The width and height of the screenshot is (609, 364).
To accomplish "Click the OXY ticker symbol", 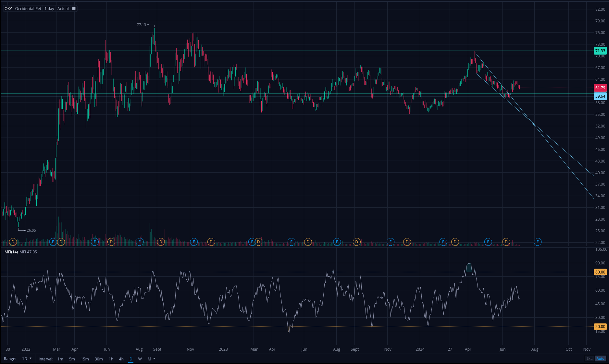I will (8, 9).
